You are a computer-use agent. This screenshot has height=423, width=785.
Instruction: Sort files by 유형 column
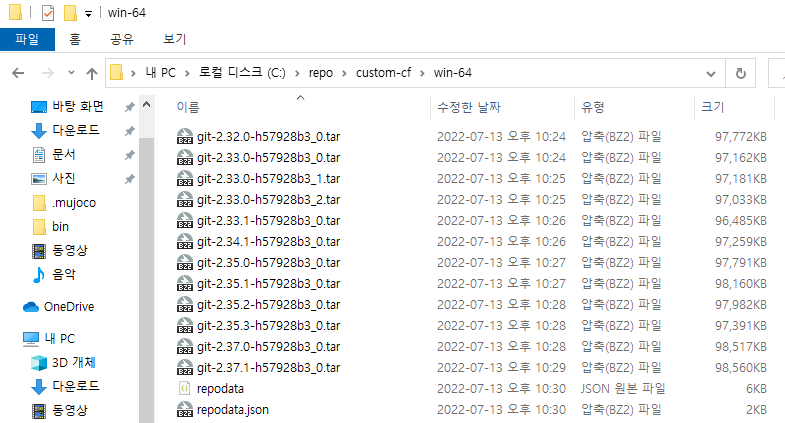pos(593,107)
